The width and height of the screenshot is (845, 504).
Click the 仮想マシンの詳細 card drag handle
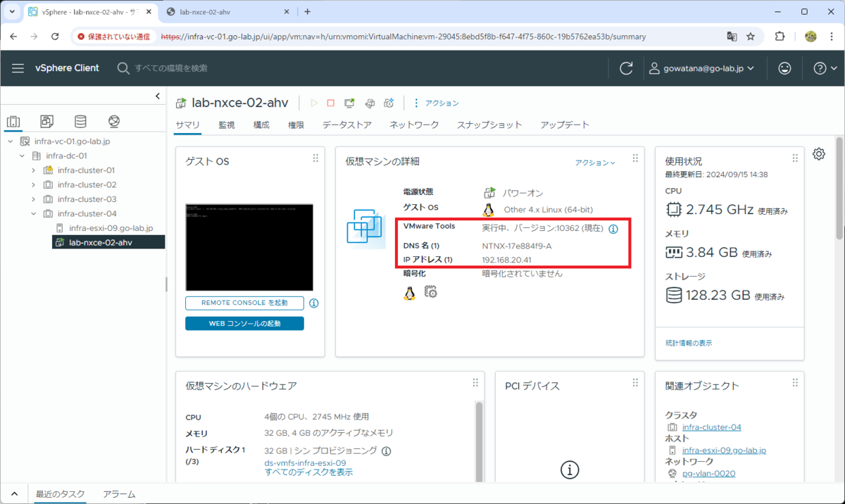click(635, 158)
